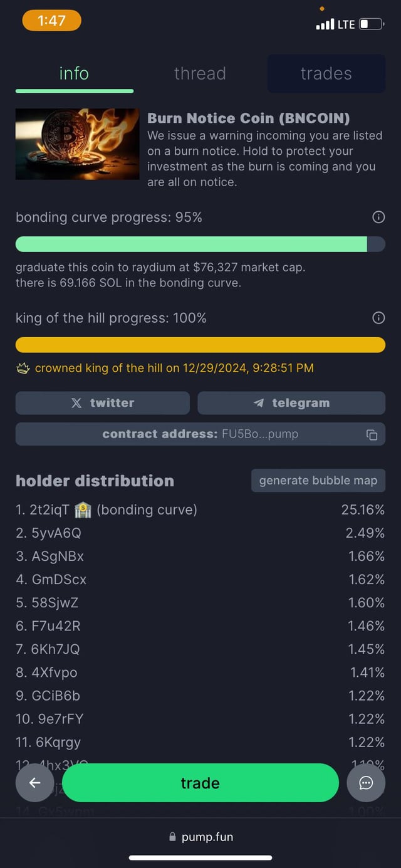Tap the battery icon in the status bar
The height and width of the screenshot is (868, 401).
click(x=372, y=24)
